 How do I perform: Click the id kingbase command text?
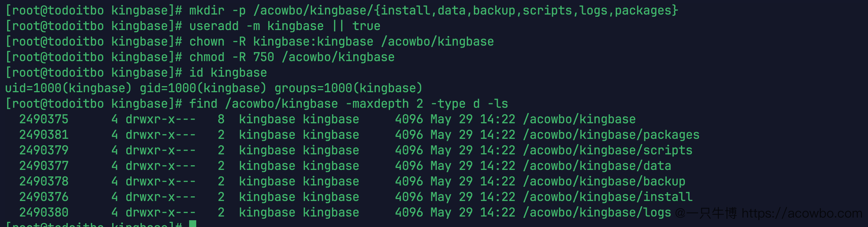(x=228, y=73)
